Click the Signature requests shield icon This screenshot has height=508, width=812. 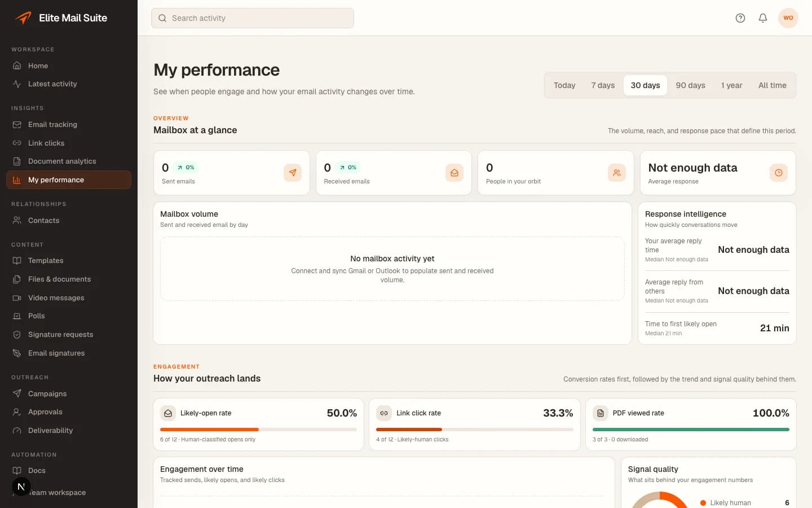click(x=17, y=335)
